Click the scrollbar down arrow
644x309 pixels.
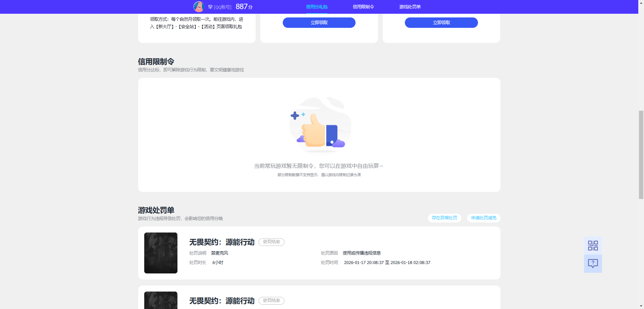click(x=641, y=306)
